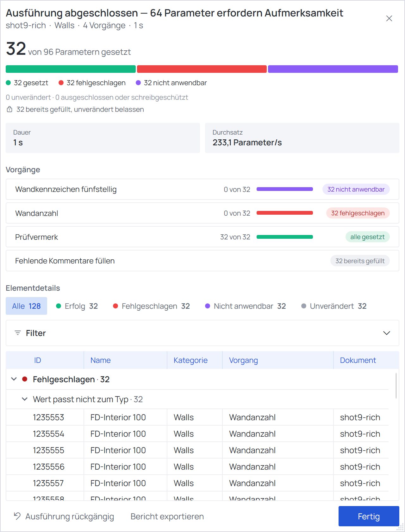This screenshot has height=532, width=405.
Task: Open the Fehlende Kommentare füllen row
Action: coord(202,261)
